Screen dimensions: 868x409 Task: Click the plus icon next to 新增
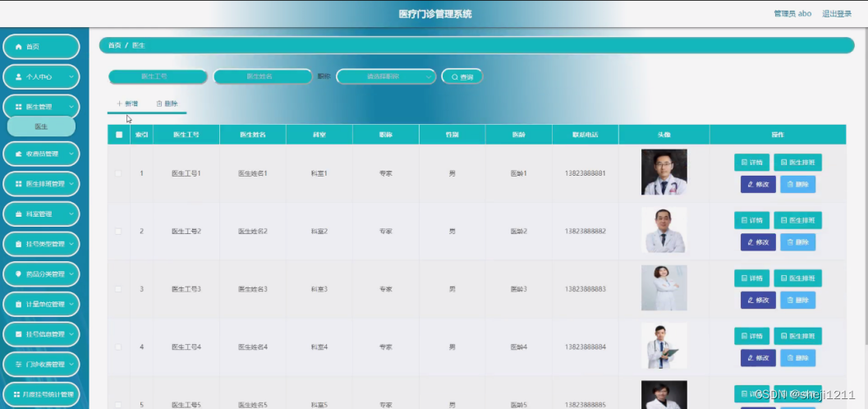[x=119, y=103]
